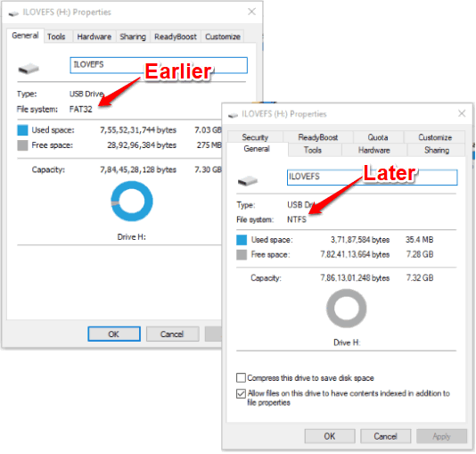Open Hardware tab in the FAT32 window
The width and height of the screenshot is (476, 454).
94,37
